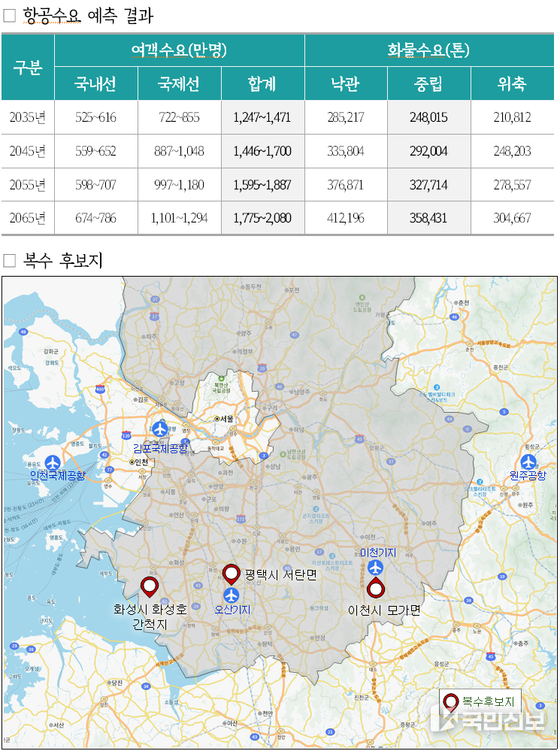560x751 pixels.
Task: Select the 이천기지 airplane icon
Action: [x=376, y=568]
